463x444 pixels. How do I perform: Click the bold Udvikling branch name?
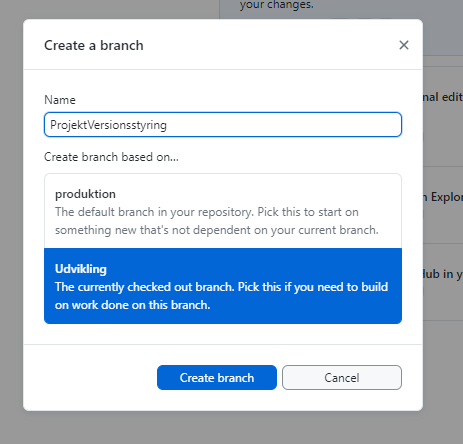(81, 269)
